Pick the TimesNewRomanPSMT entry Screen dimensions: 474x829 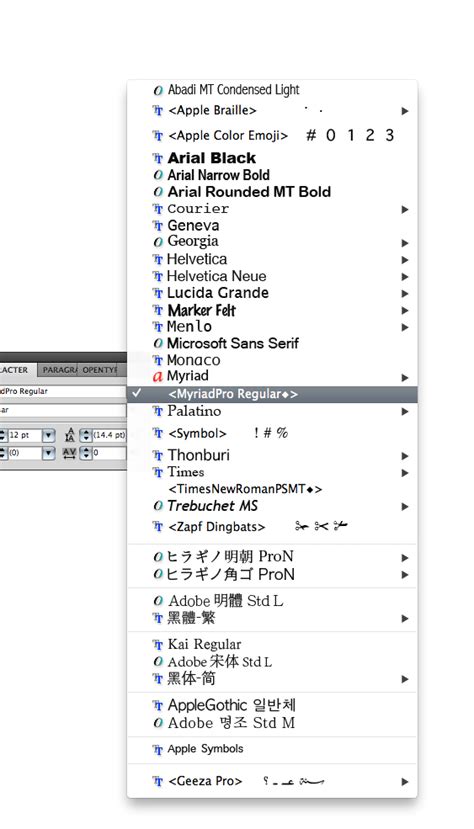tap(245, 489)
